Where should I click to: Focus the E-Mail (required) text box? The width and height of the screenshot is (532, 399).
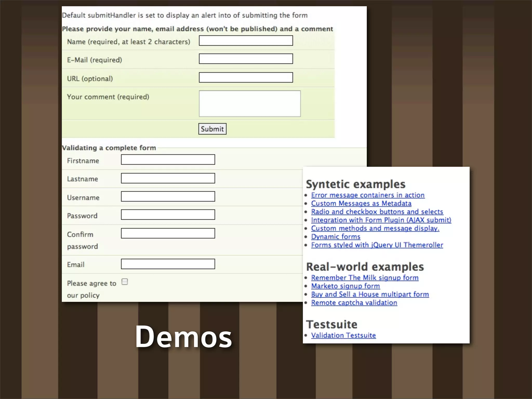pyautogui.click(x=246, y=59)
